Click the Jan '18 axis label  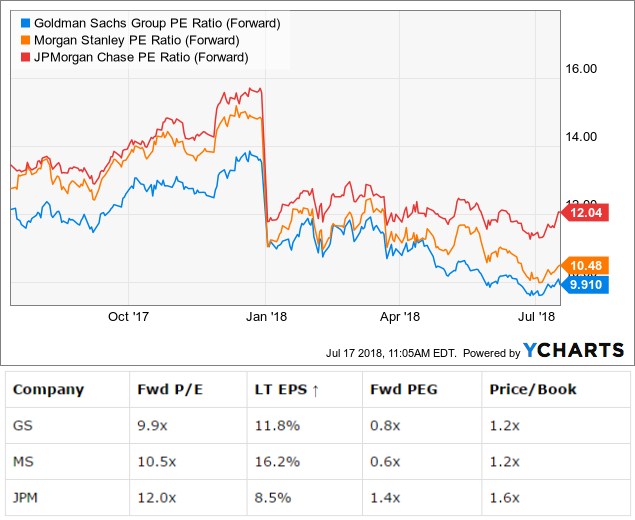coord(267,316)
